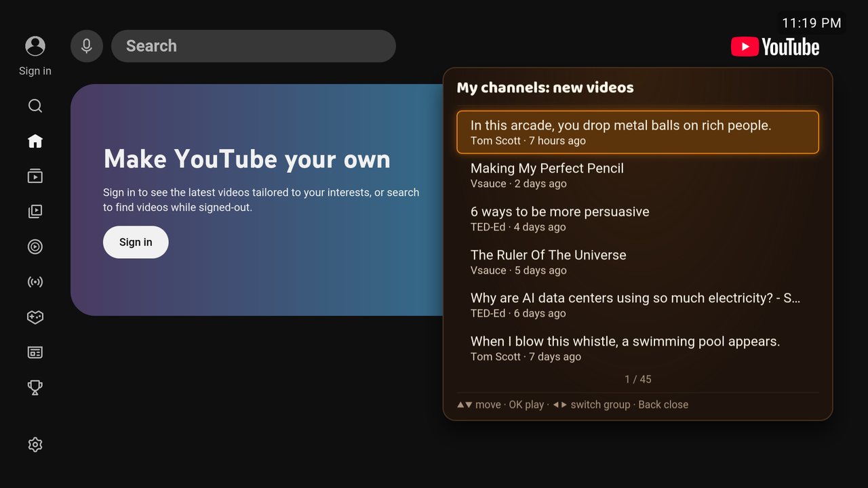868x488 pixels.
Task: Select "6 ways to be more persuasive"
Action: pos(637,219)
